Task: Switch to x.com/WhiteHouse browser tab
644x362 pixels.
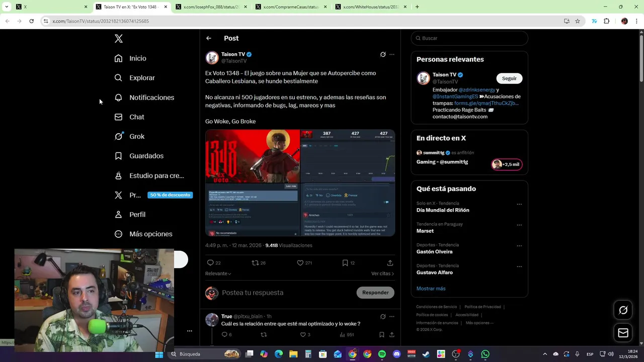Action: coord(370,7)
